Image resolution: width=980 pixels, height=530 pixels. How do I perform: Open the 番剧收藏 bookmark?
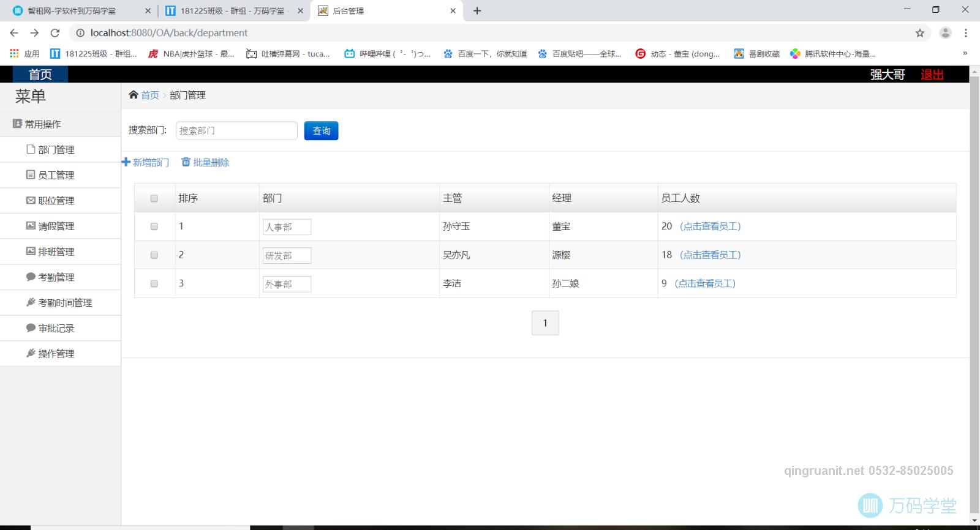[x=757, y=54]
